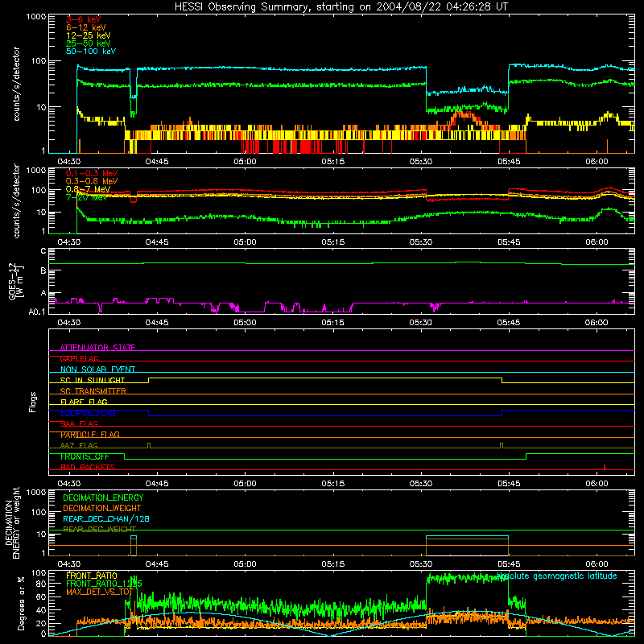Select the BAD_PACKETS flag label
Screen dimensions: 644x644
click(88, 468)
